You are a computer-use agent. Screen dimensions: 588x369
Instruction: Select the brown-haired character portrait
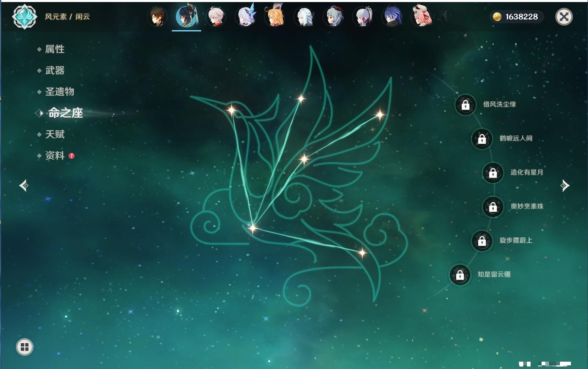(x=157, y=17)
